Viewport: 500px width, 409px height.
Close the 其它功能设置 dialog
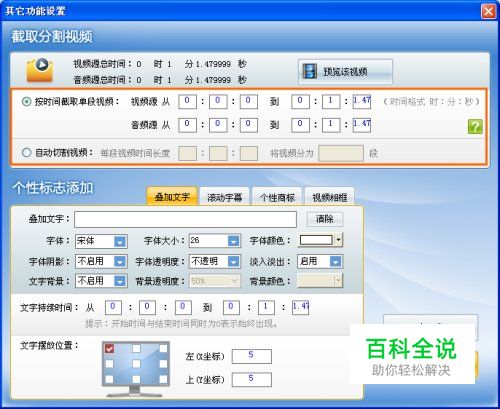(x=488, y=11)
